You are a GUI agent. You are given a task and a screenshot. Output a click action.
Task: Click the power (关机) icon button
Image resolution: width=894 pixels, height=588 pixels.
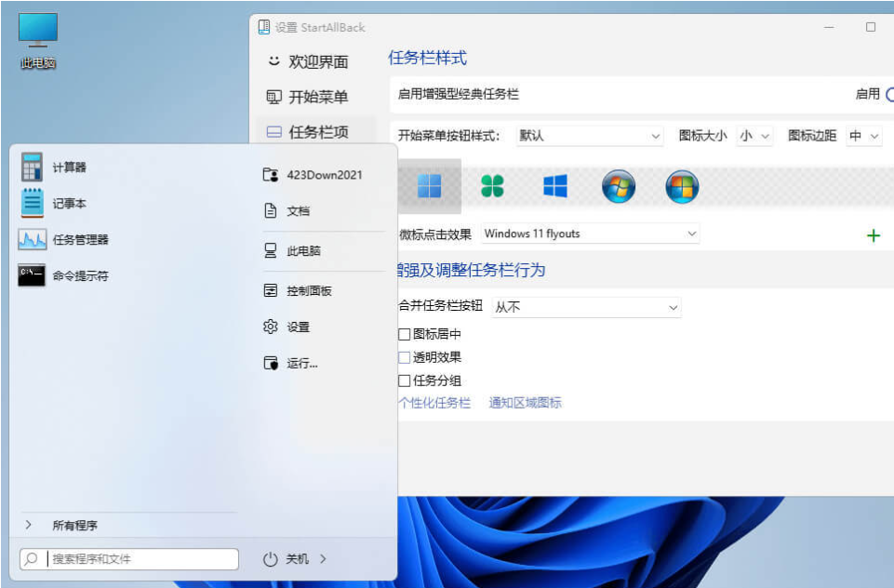[x=271, y=559]
